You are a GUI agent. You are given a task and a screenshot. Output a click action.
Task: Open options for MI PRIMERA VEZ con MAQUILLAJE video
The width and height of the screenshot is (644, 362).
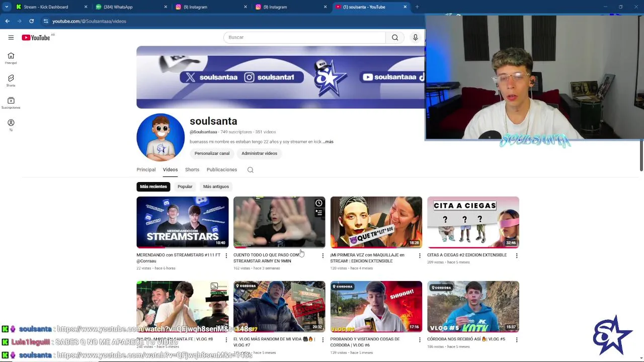coord(420,255)
